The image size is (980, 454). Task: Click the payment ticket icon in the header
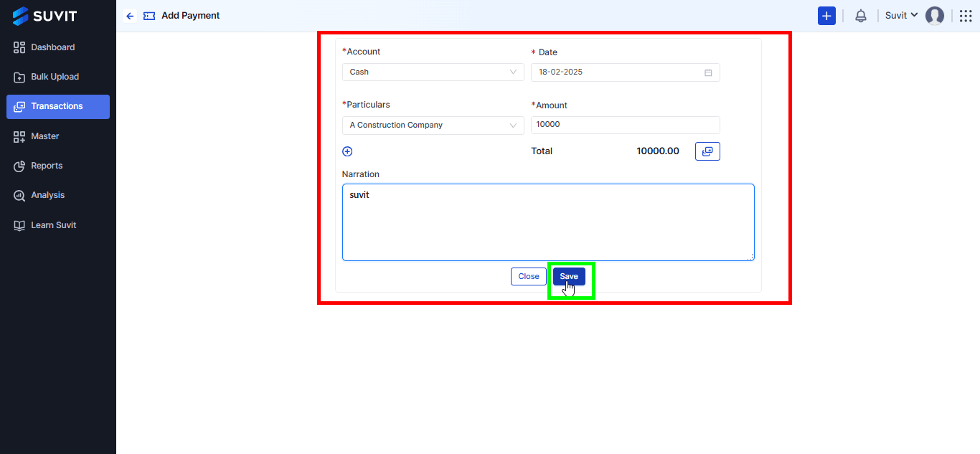149,16
